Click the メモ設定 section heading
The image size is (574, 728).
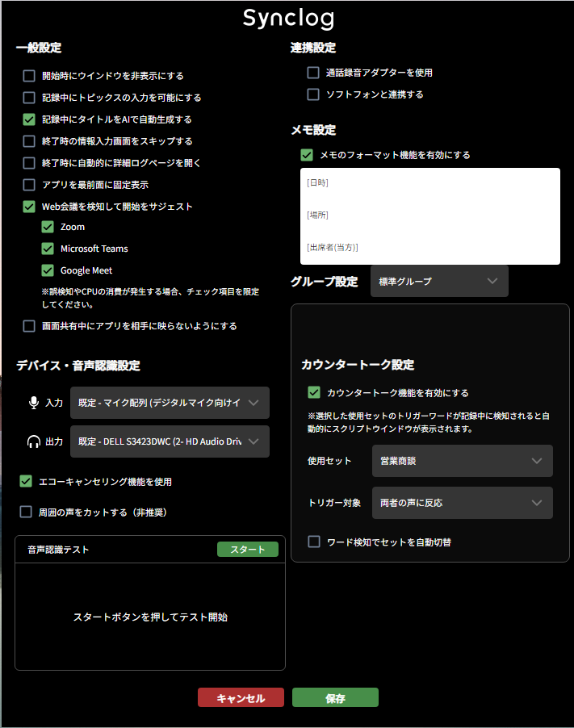pyautogui.click(x=313, y=130)
